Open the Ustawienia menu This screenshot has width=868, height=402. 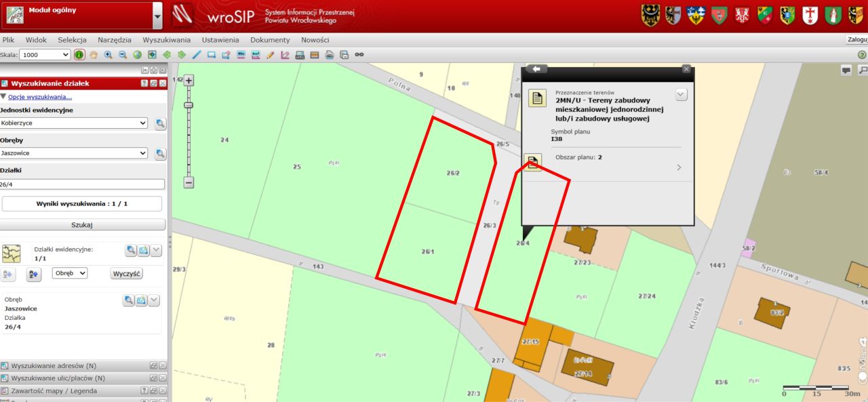click(x=220, y=40)
